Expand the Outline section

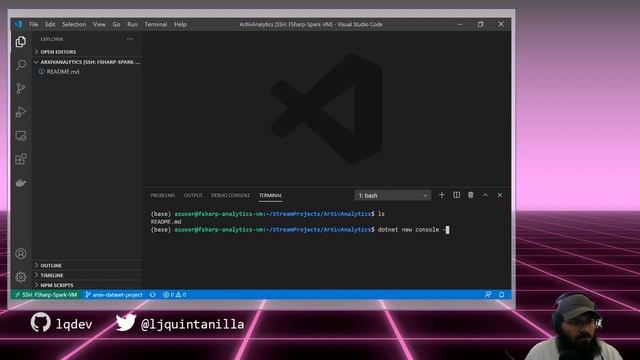coord(87,265)
